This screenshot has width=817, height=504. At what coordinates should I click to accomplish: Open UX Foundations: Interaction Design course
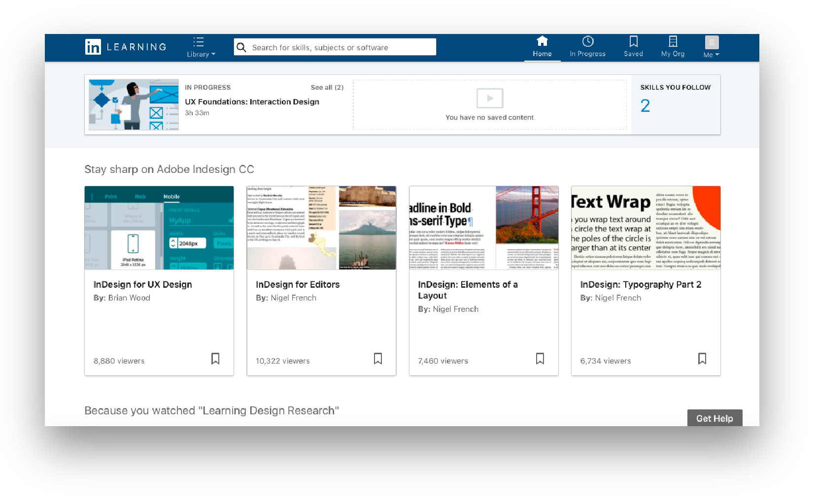pyautogui.click(x=252, y=101)
